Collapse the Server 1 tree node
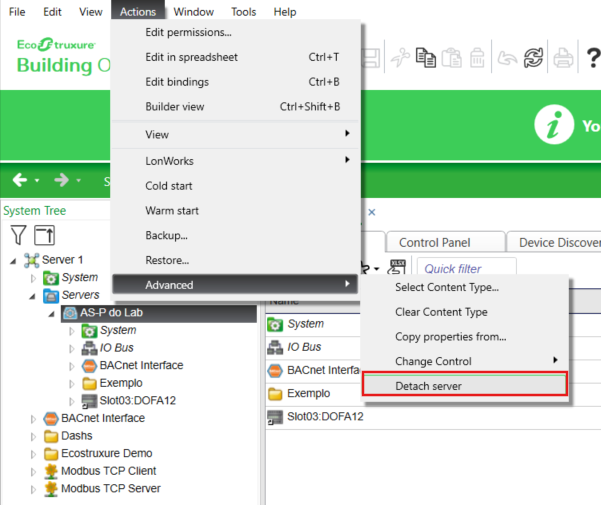Screen dimensions: 601x505 pos(13,261)
